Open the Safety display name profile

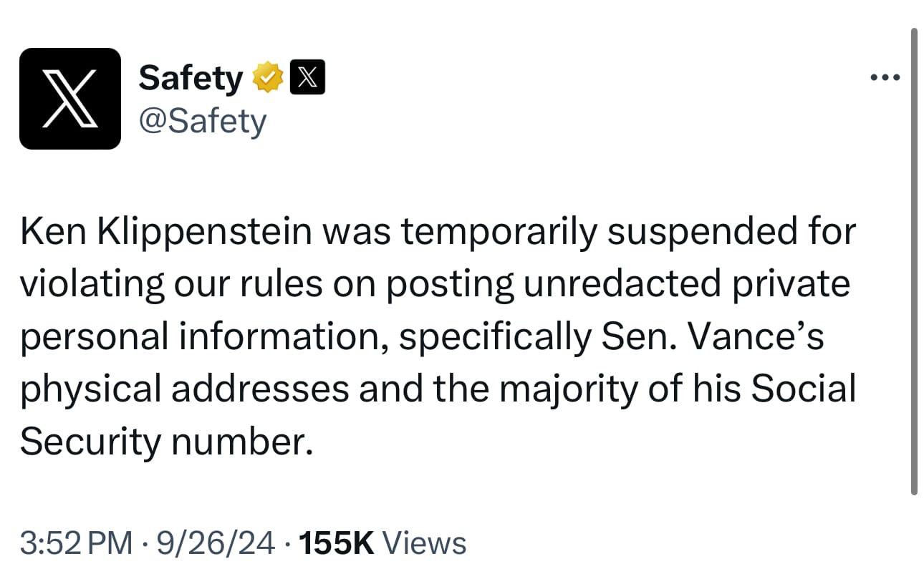click(x=191, y=77)
